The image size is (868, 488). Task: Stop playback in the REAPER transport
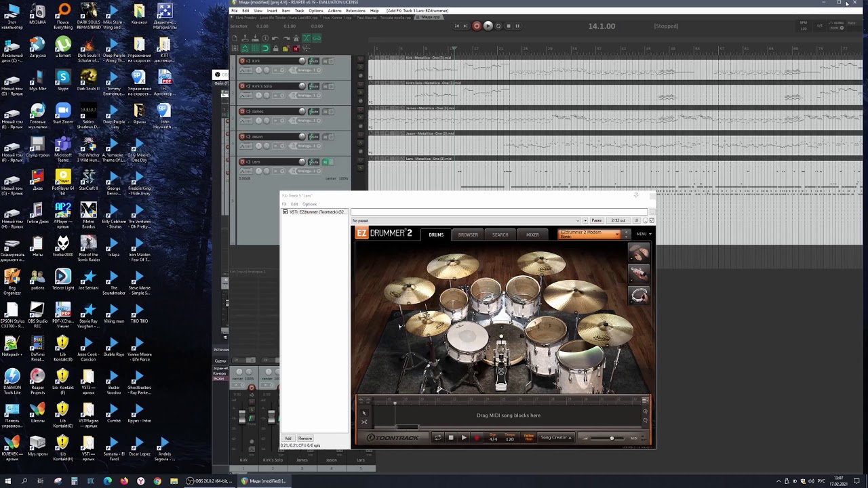click(x=509, y=26)
